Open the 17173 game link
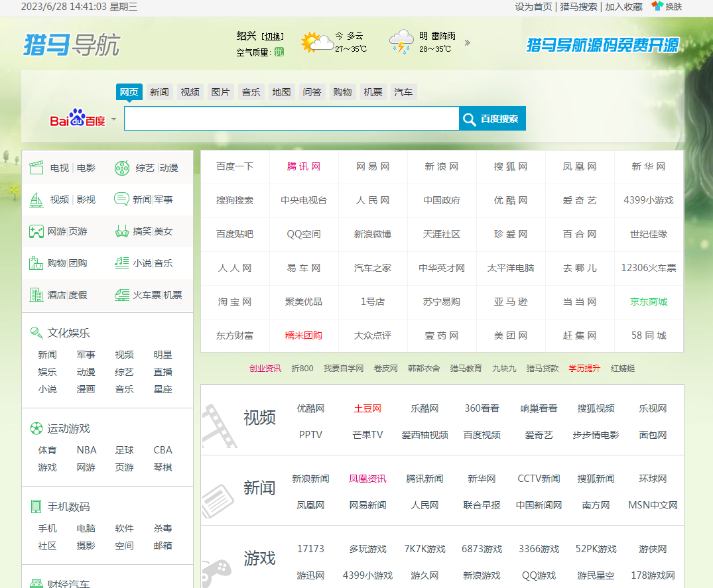 pos(310,549)
